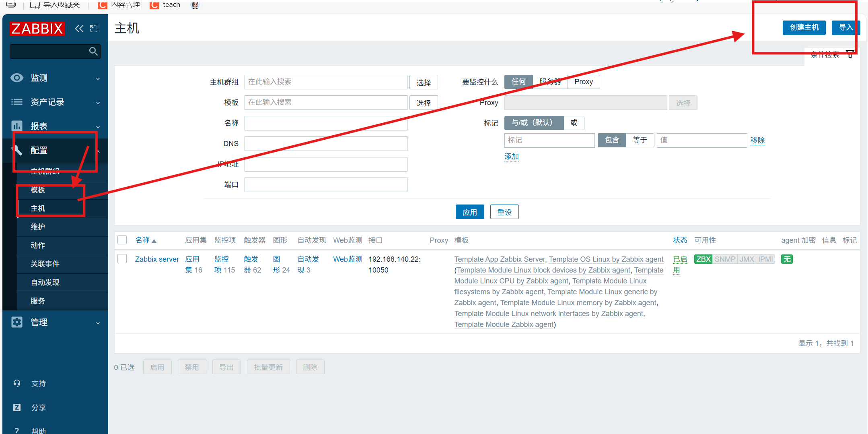
Task: Select 包含 tag operator
Action: click(612, 140)
